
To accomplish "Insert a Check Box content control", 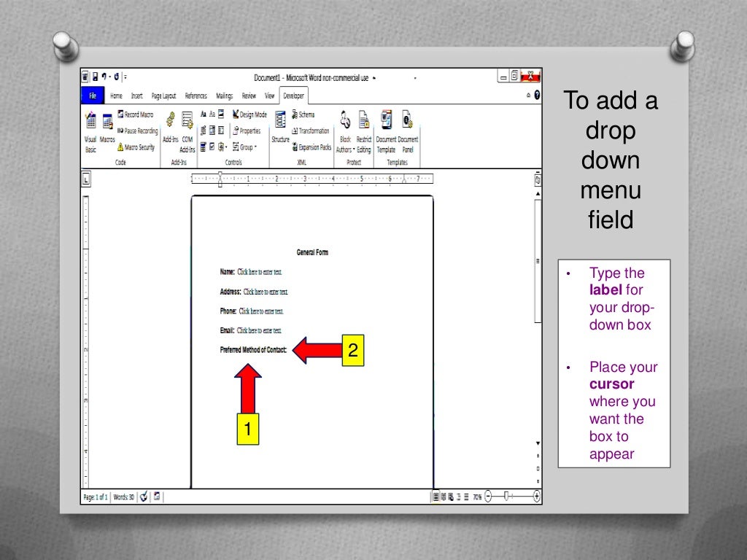I will coord(212,147).
